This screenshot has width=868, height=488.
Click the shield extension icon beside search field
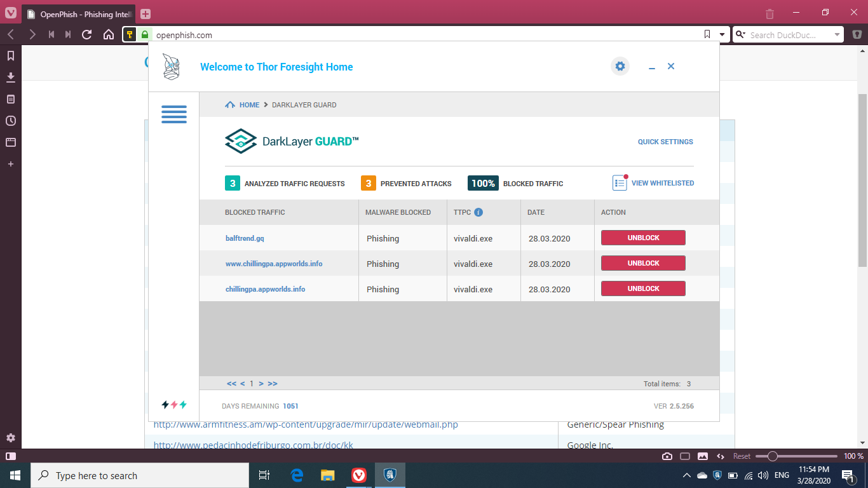tap(857, 35)
